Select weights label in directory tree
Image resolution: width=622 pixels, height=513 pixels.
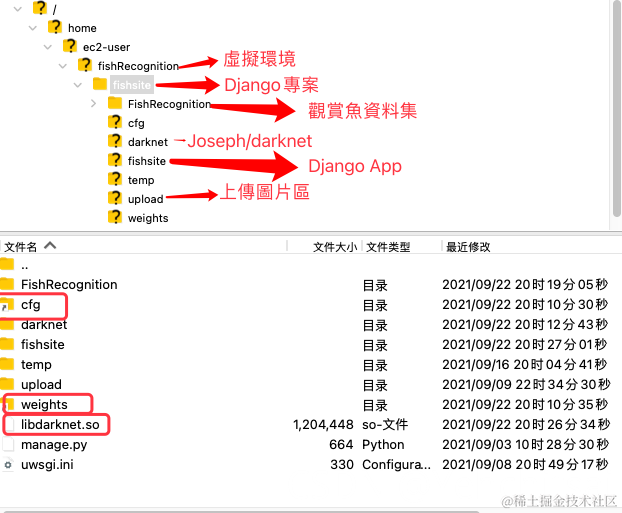coord(148,218)
